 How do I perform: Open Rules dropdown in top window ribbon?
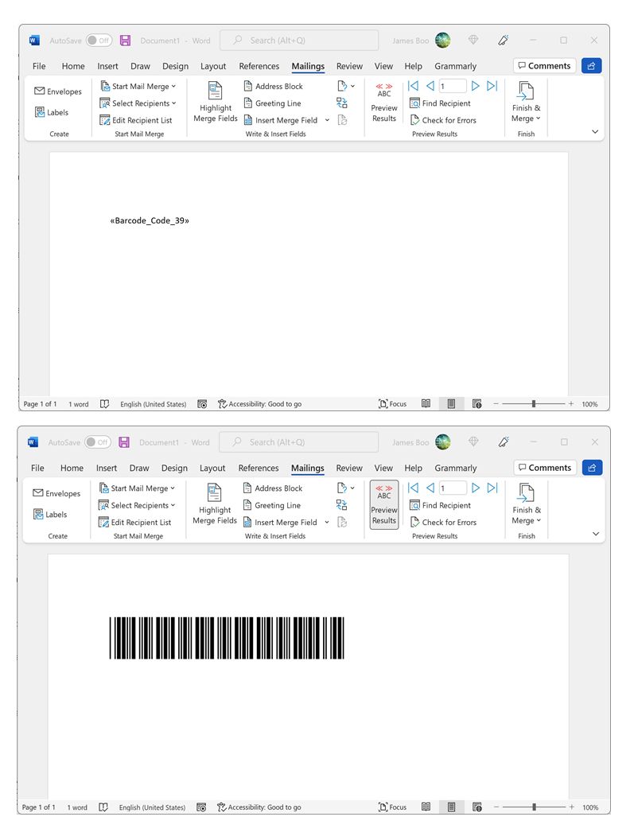[x=346, y=86]
